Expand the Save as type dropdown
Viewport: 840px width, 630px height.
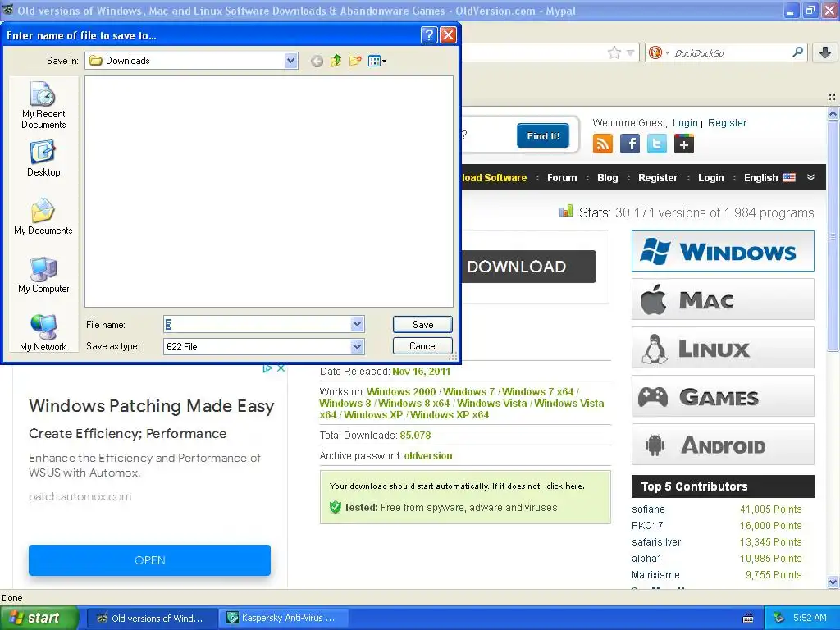click(358, 347)
